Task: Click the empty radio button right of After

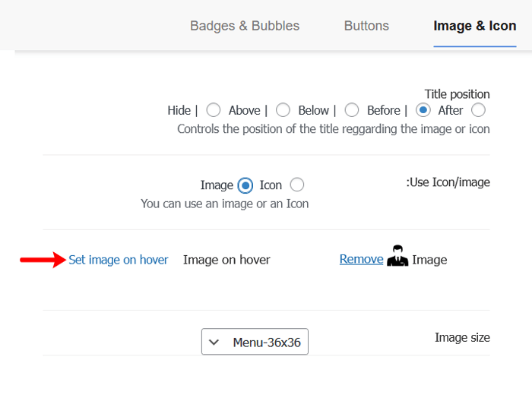Action: [x=479, y=110]
